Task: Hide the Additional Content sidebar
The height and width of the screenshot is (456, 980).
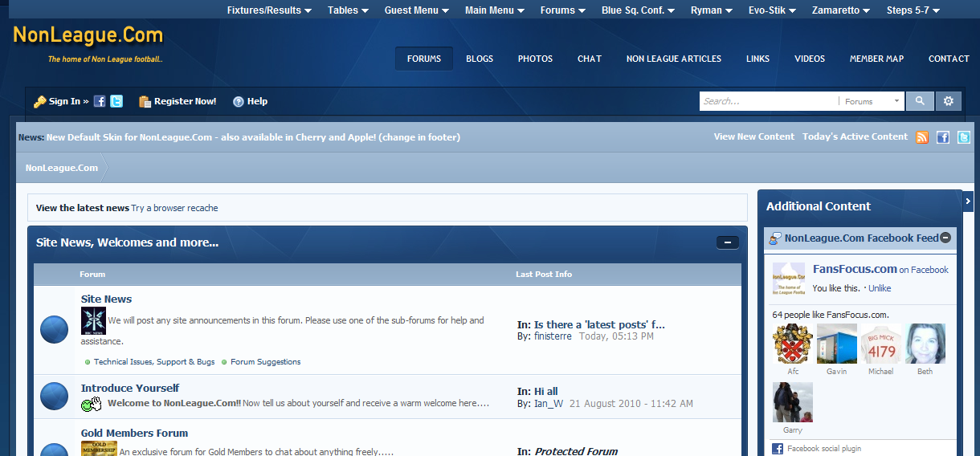Action: [x=968, y=201]
